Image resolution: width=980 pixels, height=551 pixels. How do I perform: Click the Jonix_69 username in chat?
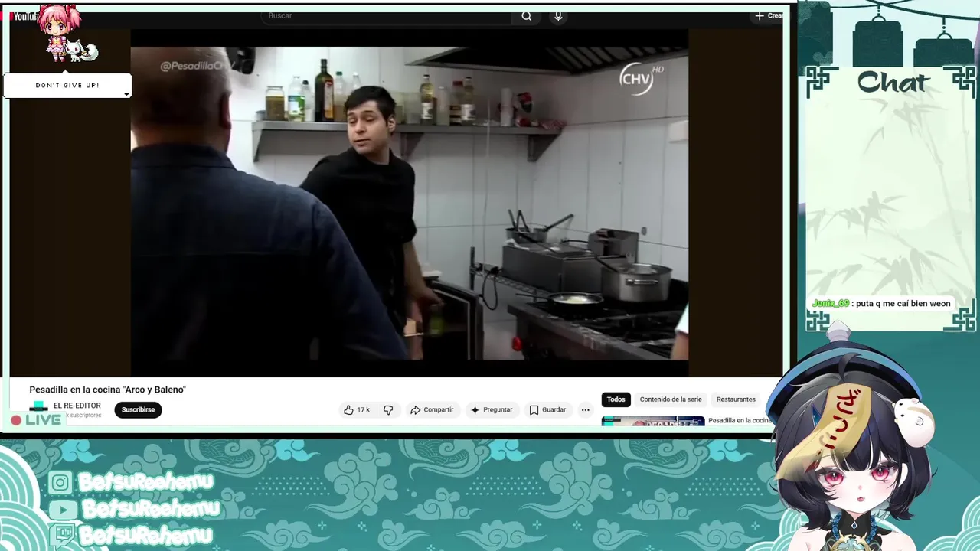point(831,304)
